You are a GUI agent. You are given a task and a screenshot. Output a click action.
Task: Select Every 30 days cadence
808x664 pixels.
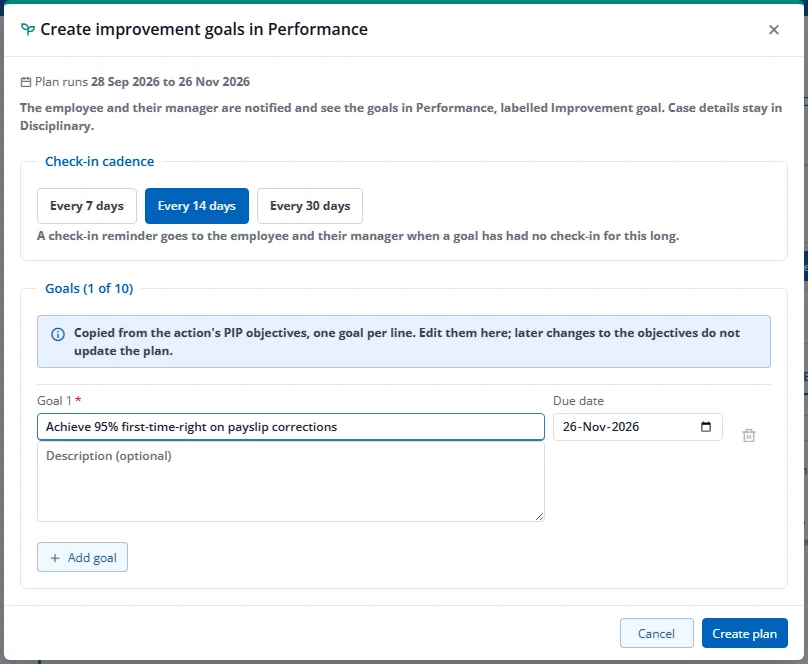(x=310, y=206)
